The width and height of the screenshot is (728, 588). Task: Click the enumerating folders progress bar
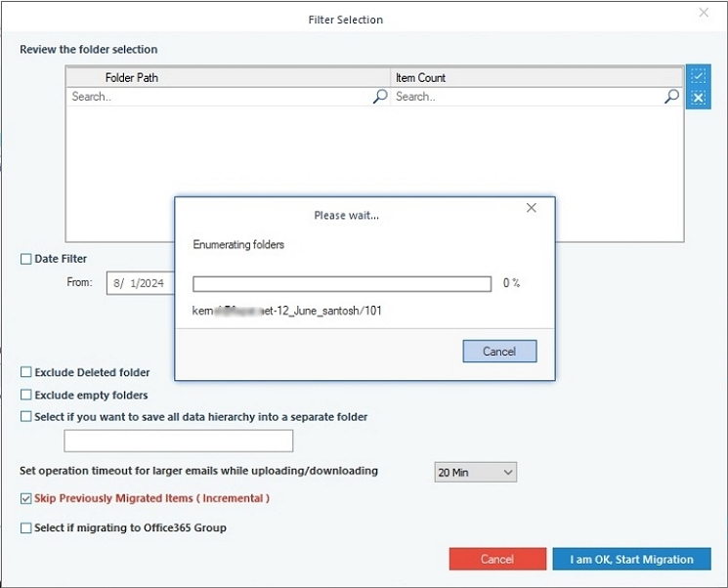(342, 283)
